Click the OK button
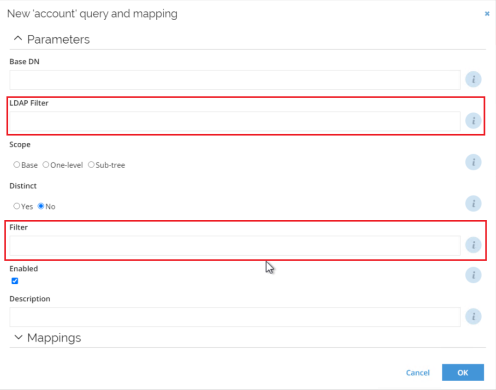496x390 pixels. 463,372
